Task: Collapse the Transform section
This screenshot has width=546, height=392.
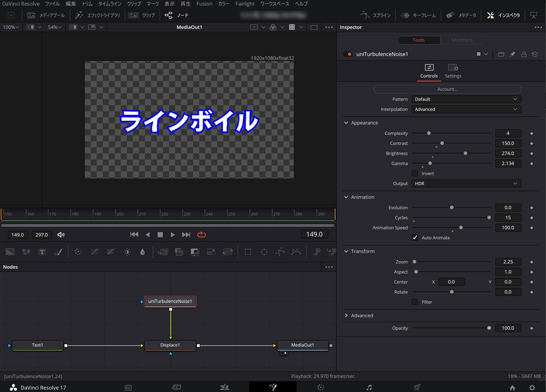Action: 346,251
